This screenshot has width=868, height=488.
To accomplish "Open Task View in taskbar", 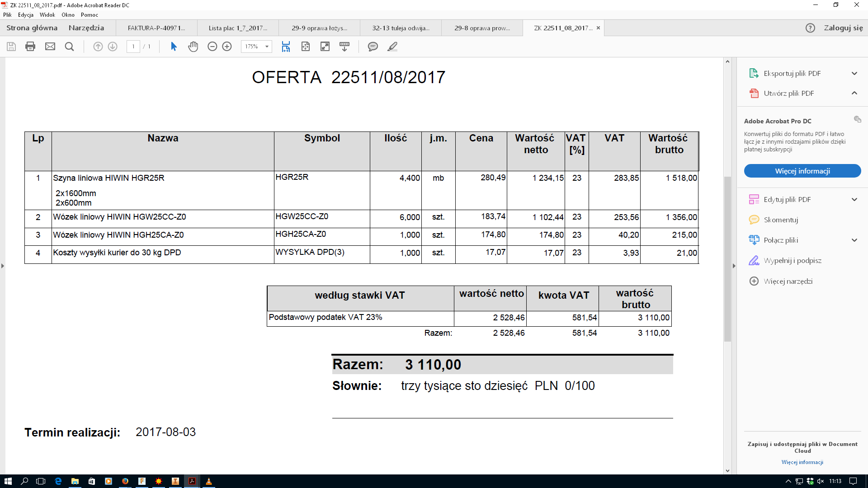I will point(41,481).
